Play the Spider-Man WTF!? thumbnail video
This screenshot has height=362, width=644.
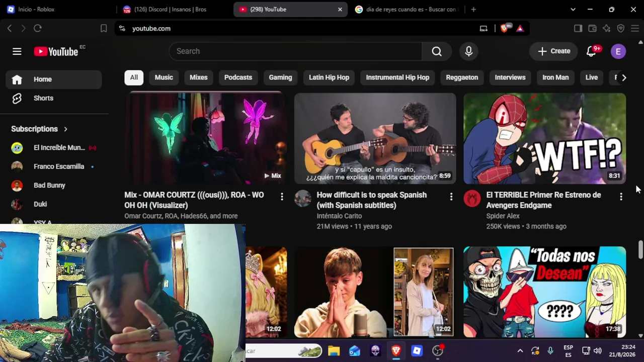(544, 138)
